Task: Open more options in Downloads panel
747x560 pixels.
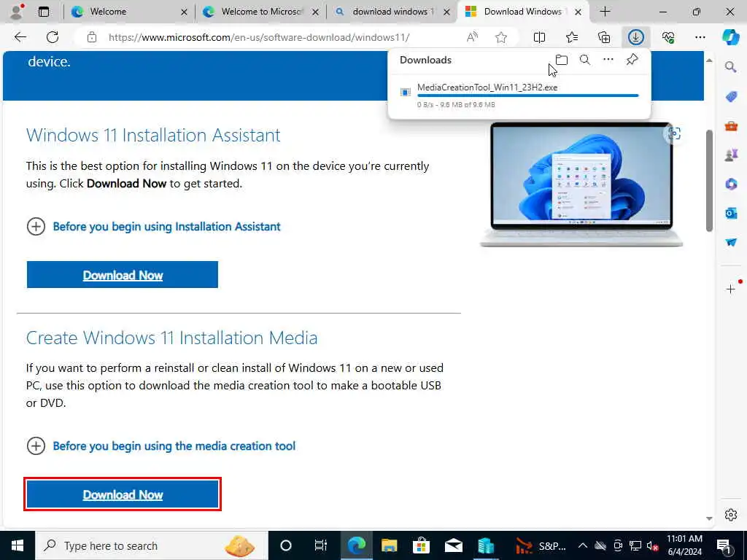Action: click(608, 60)
